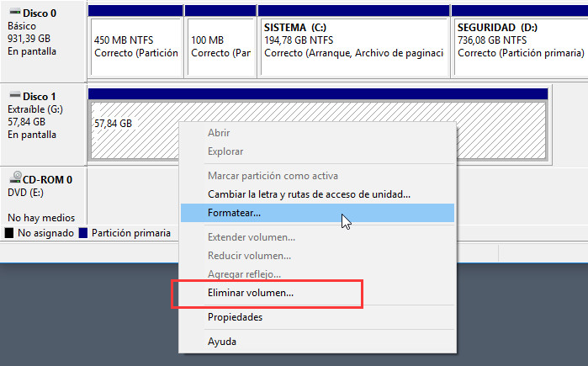The width and height of the screenshot is (588, 366).
Task: Choose Eliminar volumen... from the context menu
Action: pos(250,294)
